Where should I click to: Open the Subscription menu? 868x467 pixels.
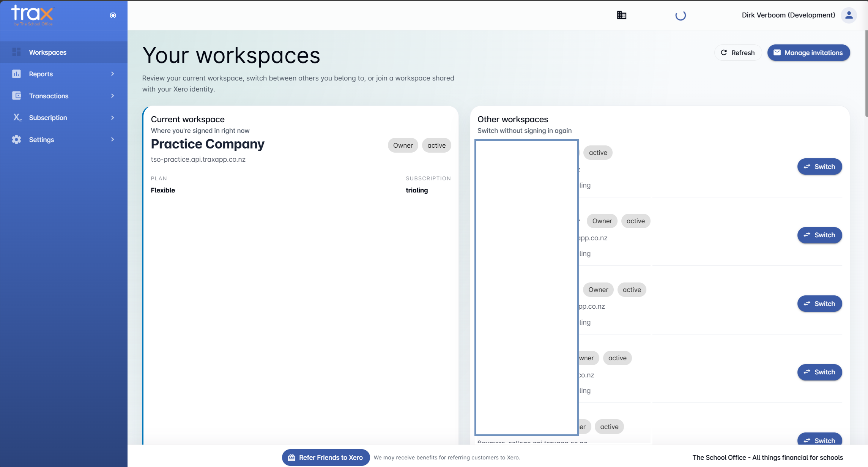(x=64, y=118)
